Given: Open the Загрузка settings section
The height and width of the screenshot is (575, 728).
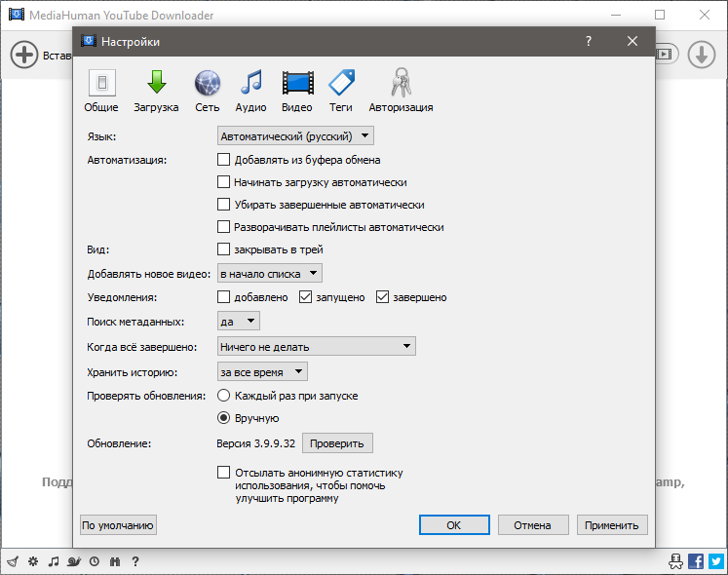Looking at the screenshot, I should tap(156, 91).
